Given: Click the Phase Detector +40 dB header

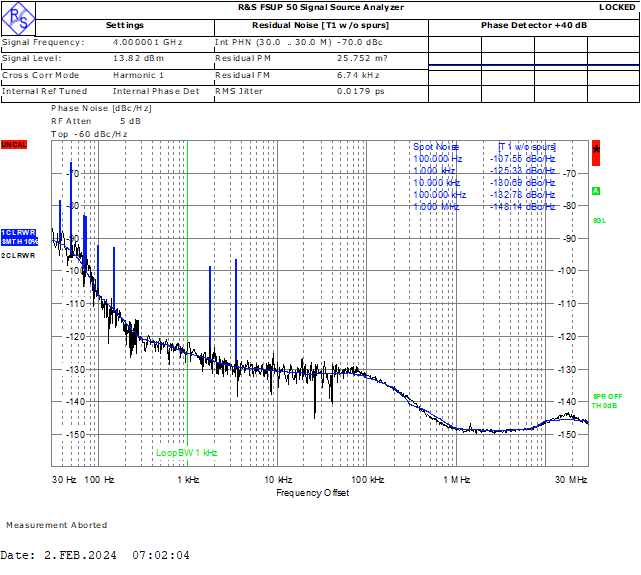Looking at the screenshot, I should tap(533, 25).
